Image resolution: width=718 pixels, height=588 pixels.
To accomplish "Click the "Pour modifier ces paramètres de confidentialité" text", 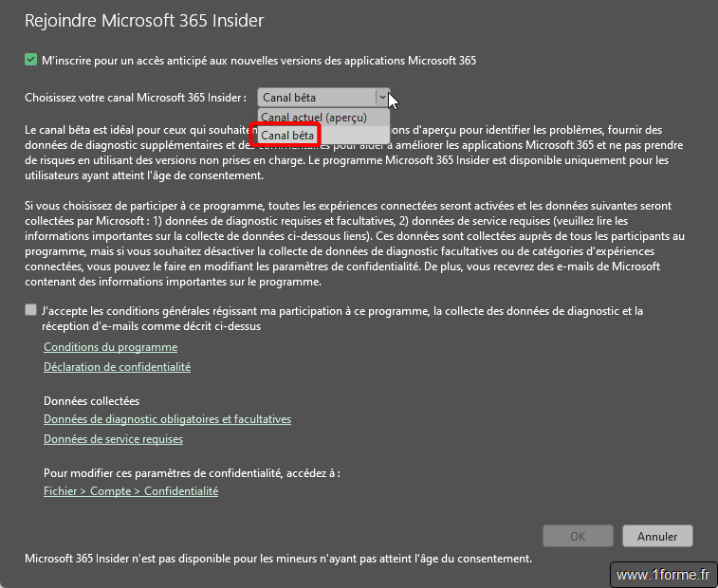I will click(192, 473).
